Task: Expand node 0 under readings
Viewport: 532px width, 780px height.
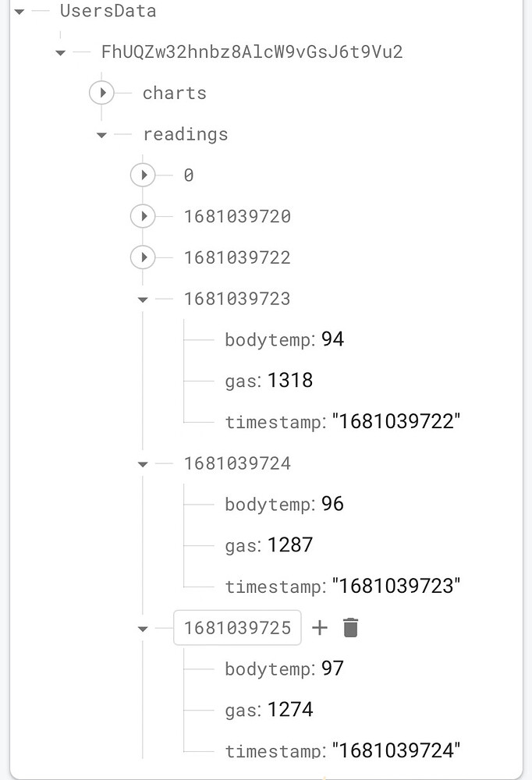Action: pos(143,175)
